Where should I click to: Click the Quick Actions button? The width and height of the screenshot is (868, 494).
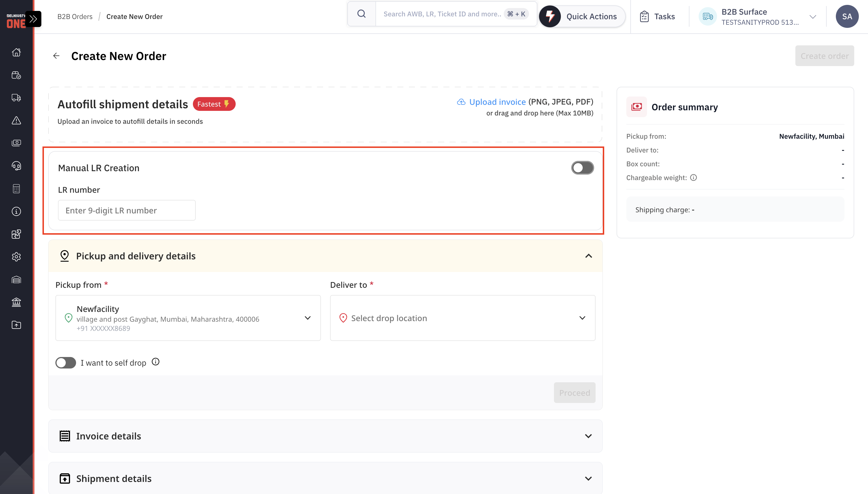(582, 16)
